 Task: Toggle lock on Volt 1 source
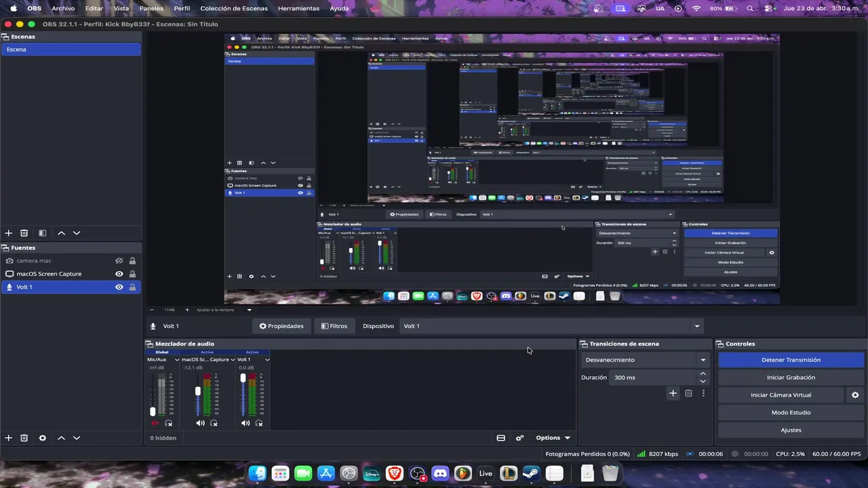pos(132,287)
